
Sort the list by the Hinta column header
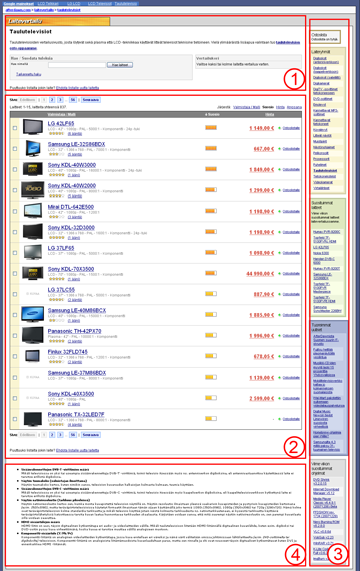click(270, 114)
